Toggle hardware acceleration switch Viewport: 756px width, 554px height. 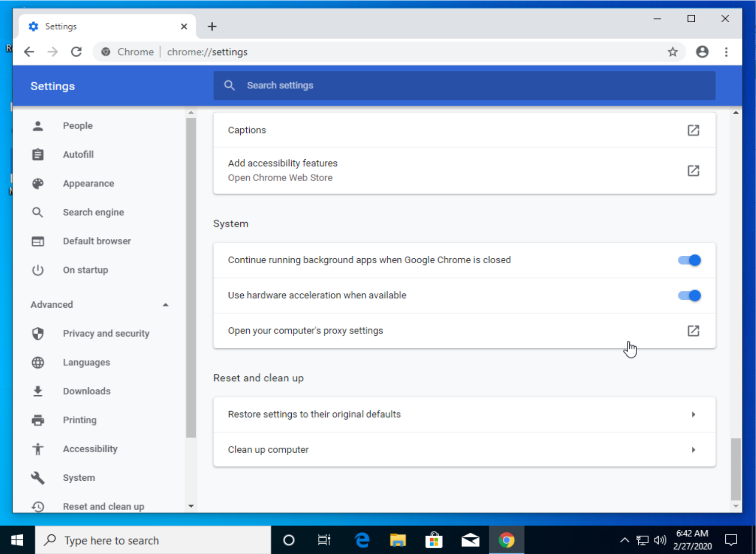tap(689, 296)
